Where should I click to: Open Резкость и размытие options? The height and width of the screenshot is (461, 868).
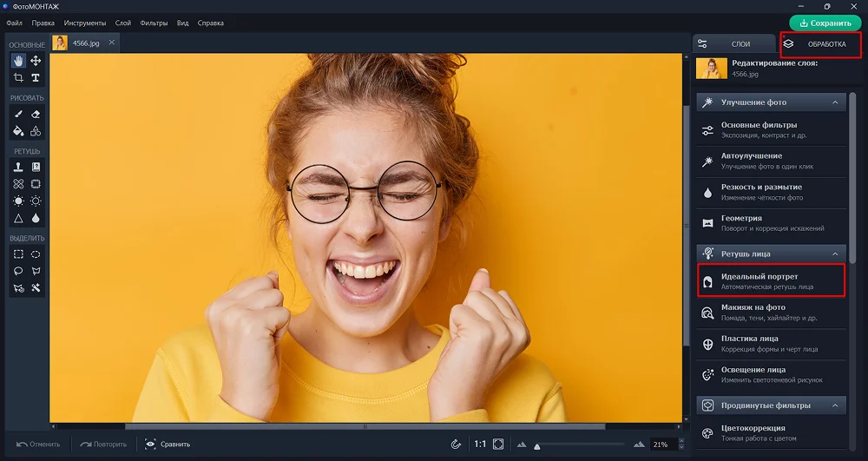(x=771, y=192)
